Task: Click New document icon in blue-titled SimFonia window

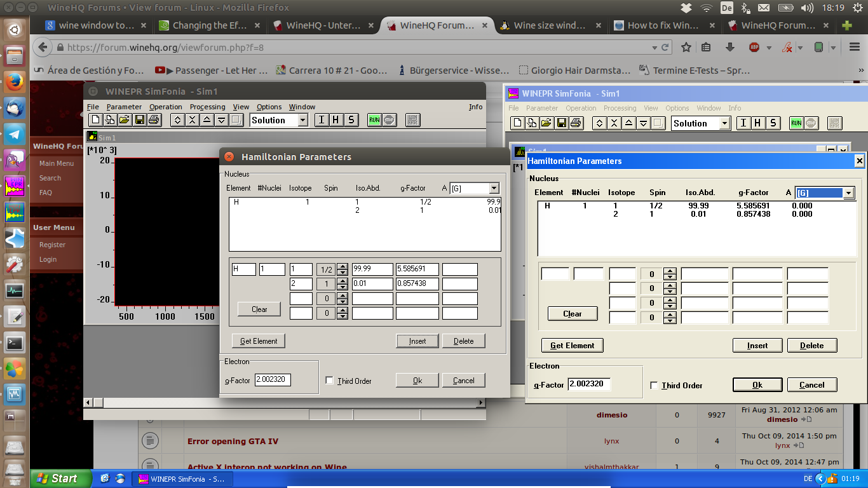Action: pyautogui.click(x=517, y=123)
